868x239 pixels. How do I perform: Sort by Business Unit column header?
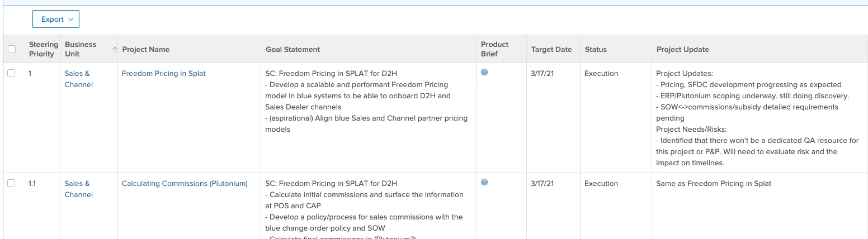pos(81,49)
